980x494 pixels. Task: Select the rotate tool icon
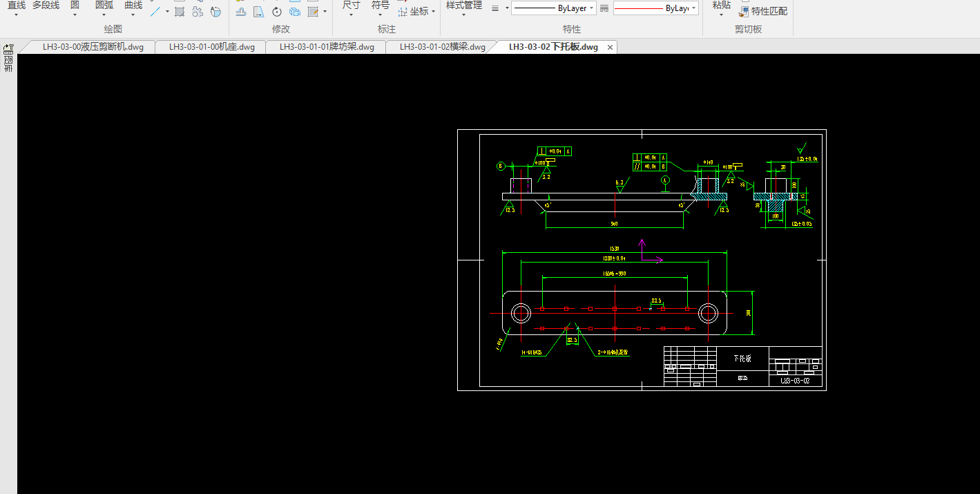pos(276,12)
